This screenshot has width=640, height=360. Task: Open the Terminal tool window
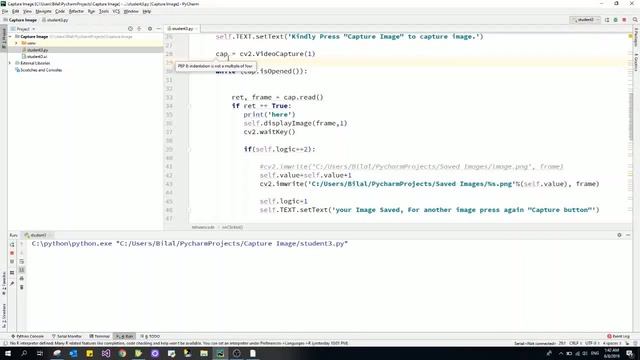[x=100, y=337]
